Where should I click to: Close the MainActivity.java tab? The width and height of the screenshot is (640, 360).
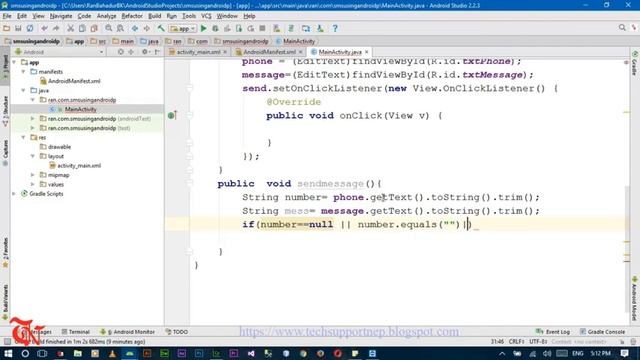[x=367, y=52]
